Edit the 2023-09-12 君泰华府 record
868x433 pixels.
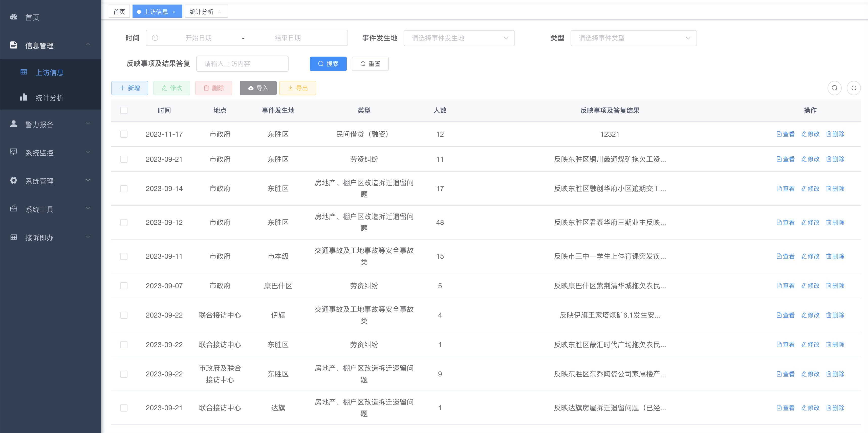[x=810, y=222]
